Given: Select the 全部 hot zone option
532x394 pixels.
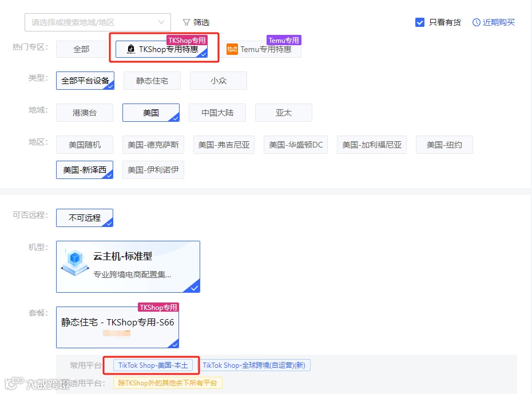Looking at the screenshot, I should tap(81, 49).
